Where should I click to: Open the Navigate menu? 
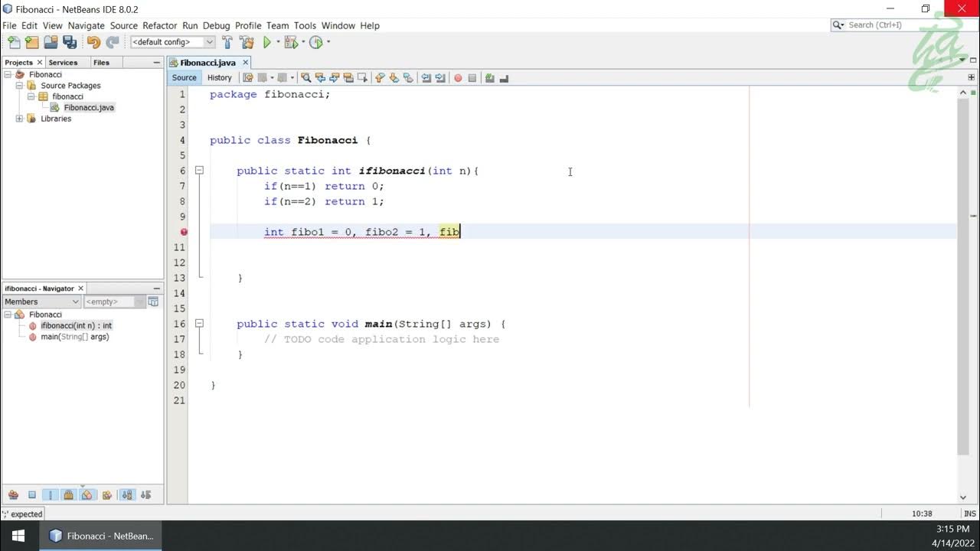[86, 25]
